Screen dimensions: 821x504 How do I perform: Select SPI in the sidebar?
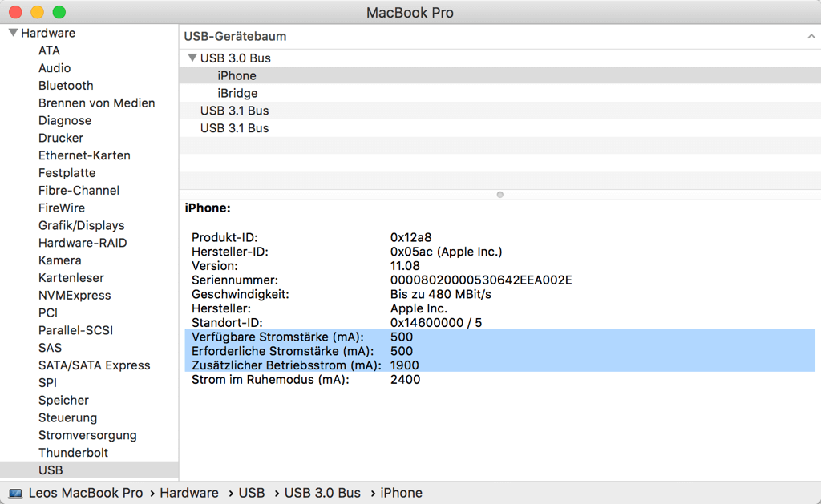[x=47, y=383]
